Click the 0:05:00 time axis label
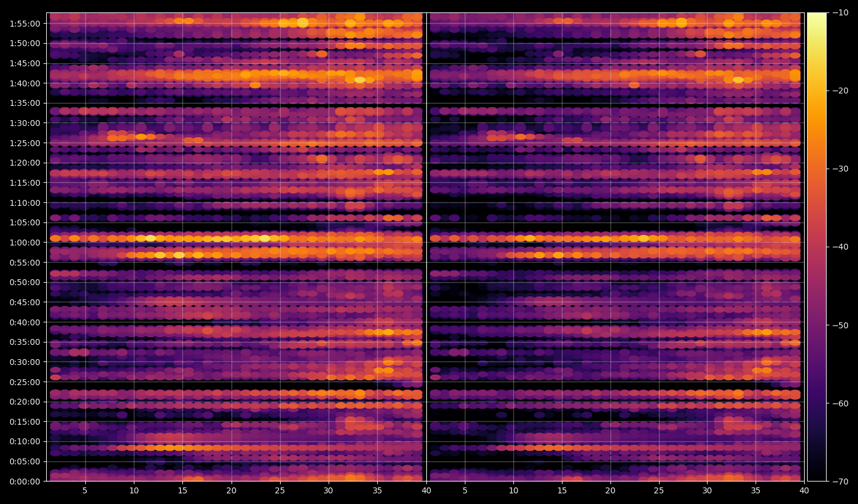The image size is (858, 504). point(25,461)
